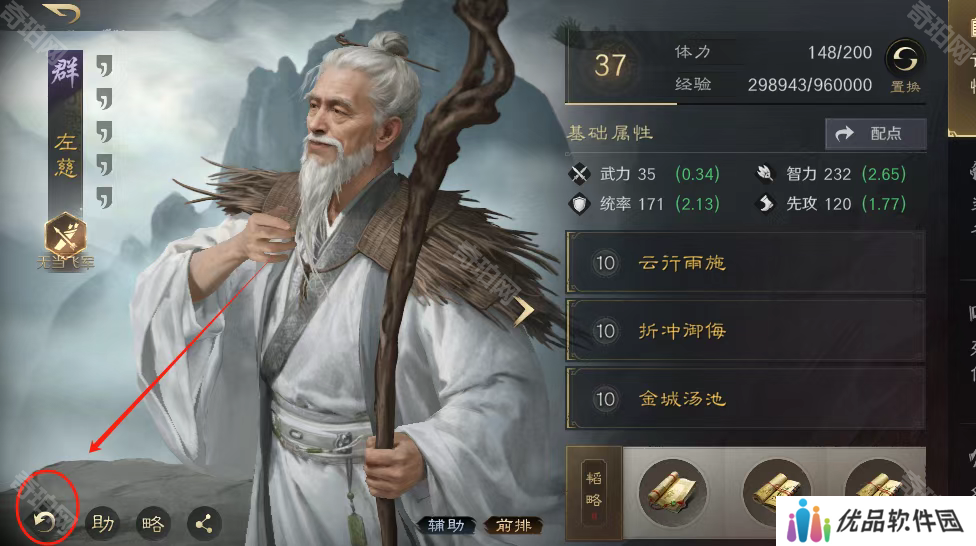Open the 金城汤池 skill entry
Viewport: 976px width, 546px height.
click(x=746, y=398)
